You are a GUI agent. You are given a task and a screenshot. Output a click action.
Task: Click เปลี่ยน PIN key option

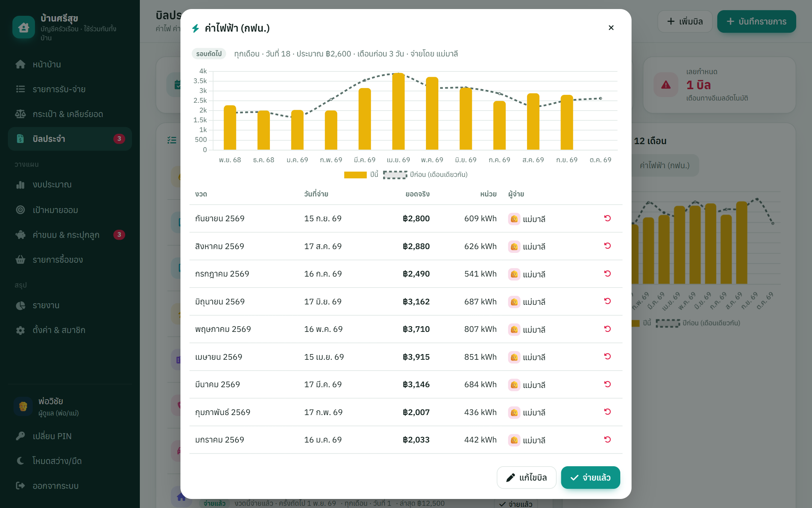pyautogui.click(x=70, y=436)
